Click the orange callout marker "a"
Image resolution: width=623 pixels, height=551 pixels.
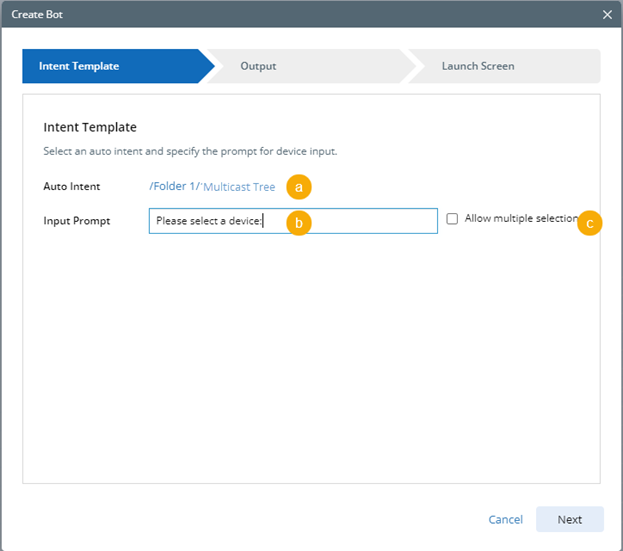pyautogui.click(x=298, y=186)
